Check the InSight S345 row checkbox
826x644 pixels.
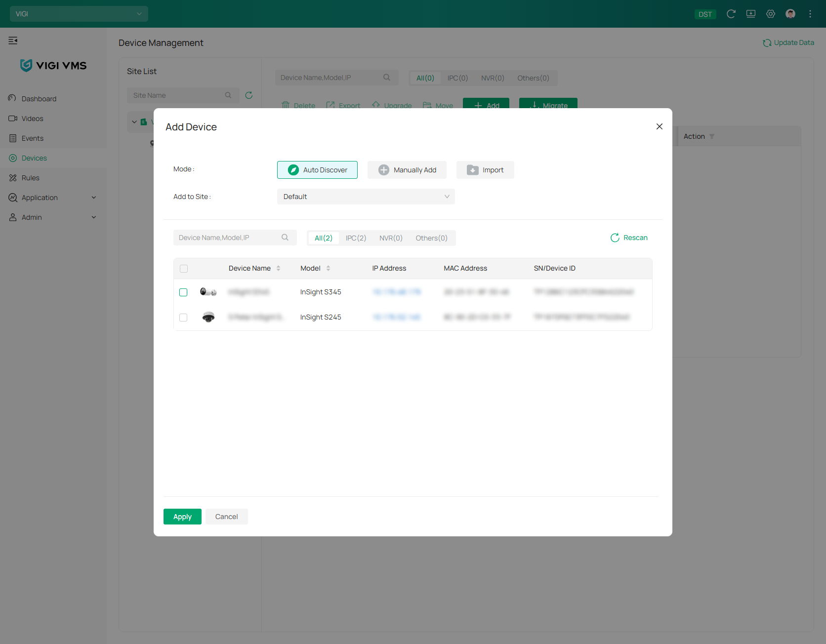(183, 292)
